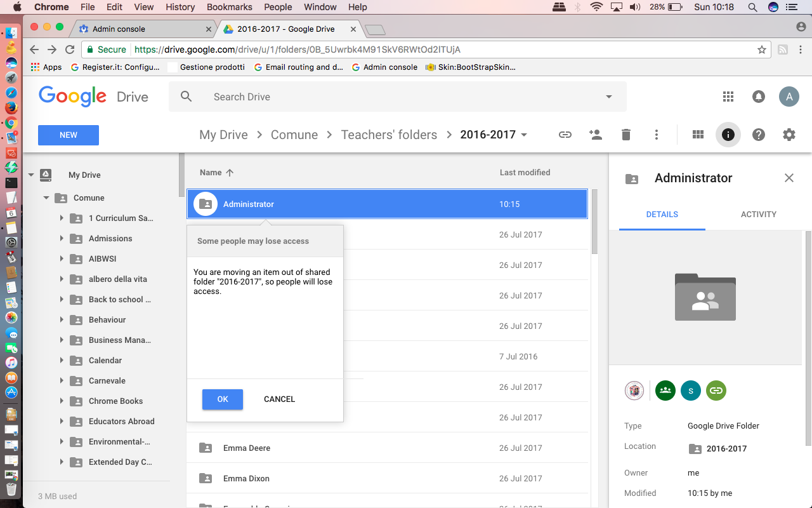Click the Apps bookmarks shortcut

46,67
